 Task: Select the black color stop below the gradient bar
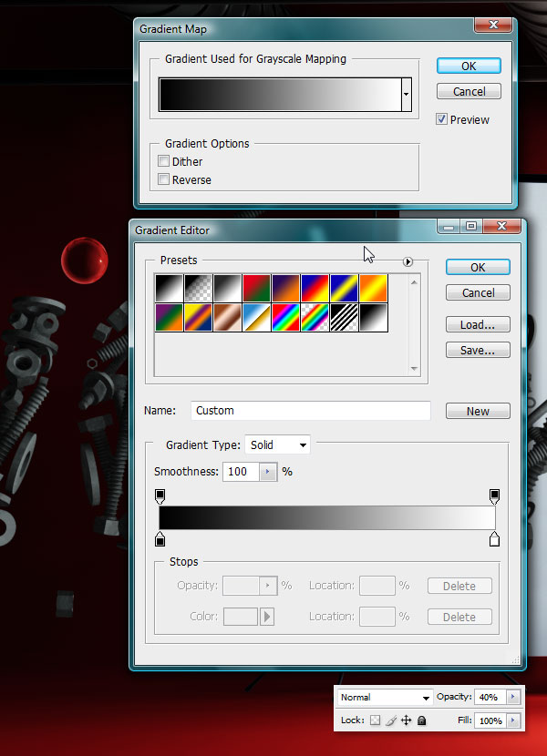click(160, 539)
